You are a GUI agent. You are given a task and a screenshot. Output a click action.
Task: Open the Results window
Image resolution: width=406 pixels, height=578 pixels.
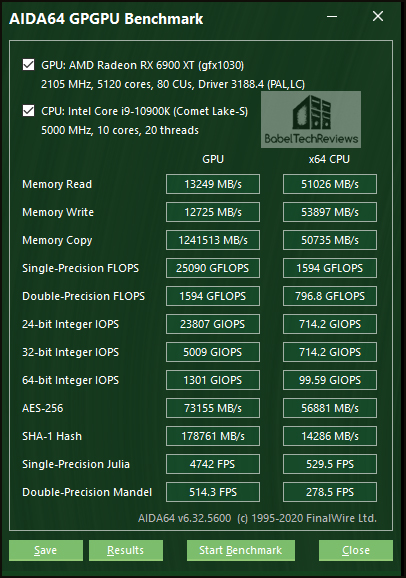pyautogui.click(x=126, y=550)
